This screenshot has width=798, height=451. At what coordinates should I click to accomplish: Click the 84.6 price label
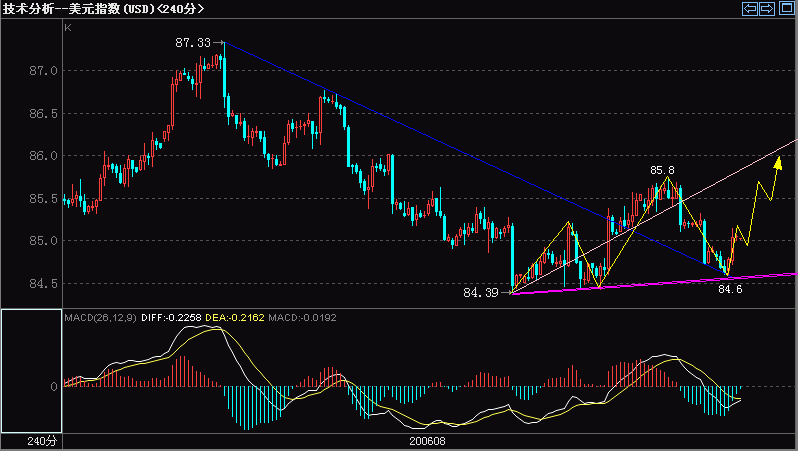coord(730,289)
